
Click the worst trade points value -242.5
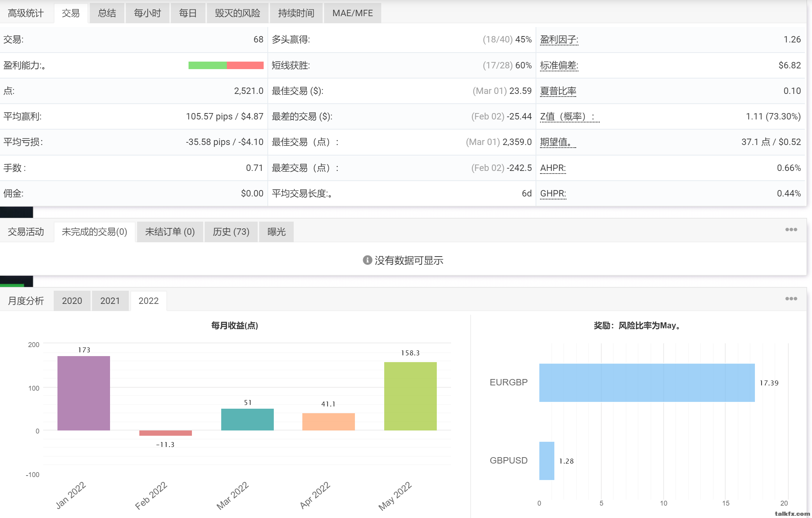(x=519, y=168)
